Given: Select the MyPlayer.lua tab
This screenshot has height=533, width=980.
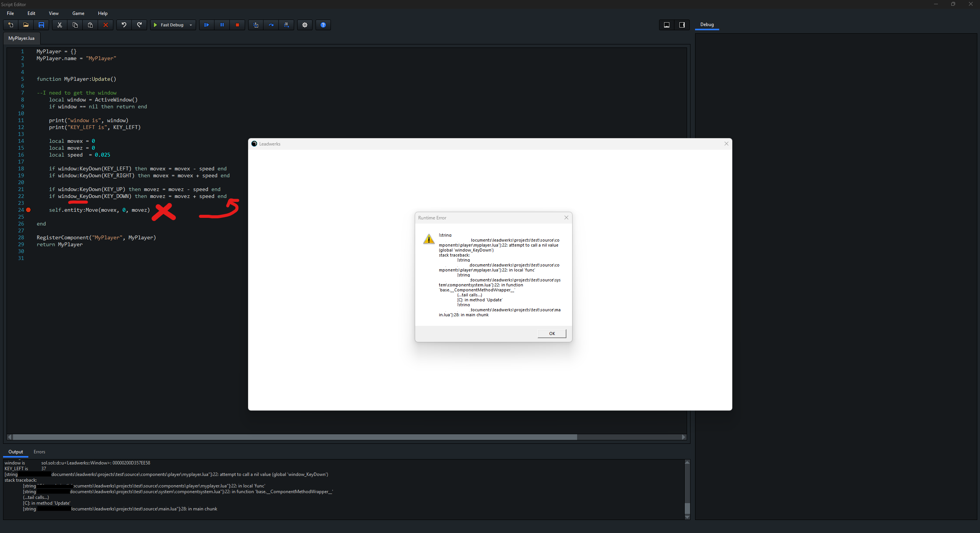Looking at the screenshot, I should [x=21, y=38].
